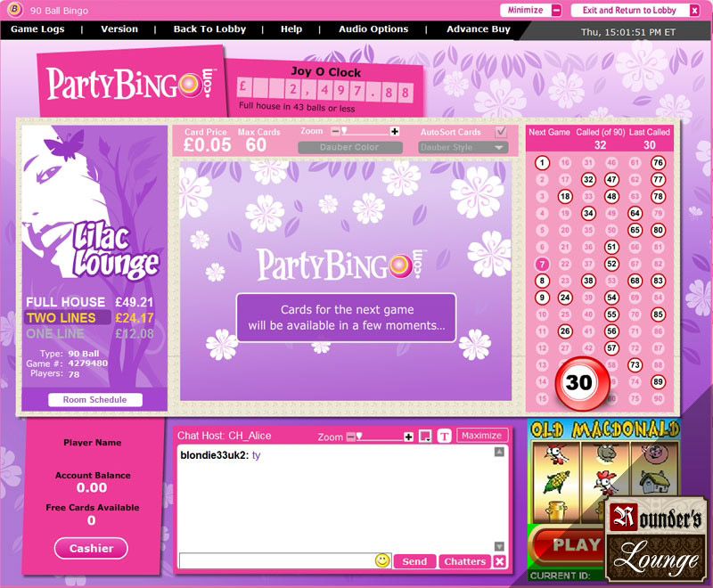Click the Max Cards 60 value

tap(256, 145)
